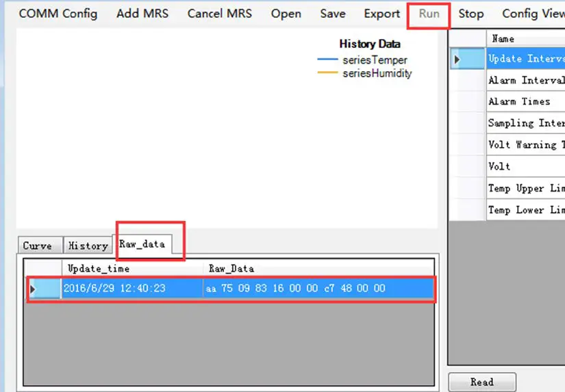The width and height of the screenshot is (565, 392).
Task: Click the Open menu item
Action: [286, 14]
